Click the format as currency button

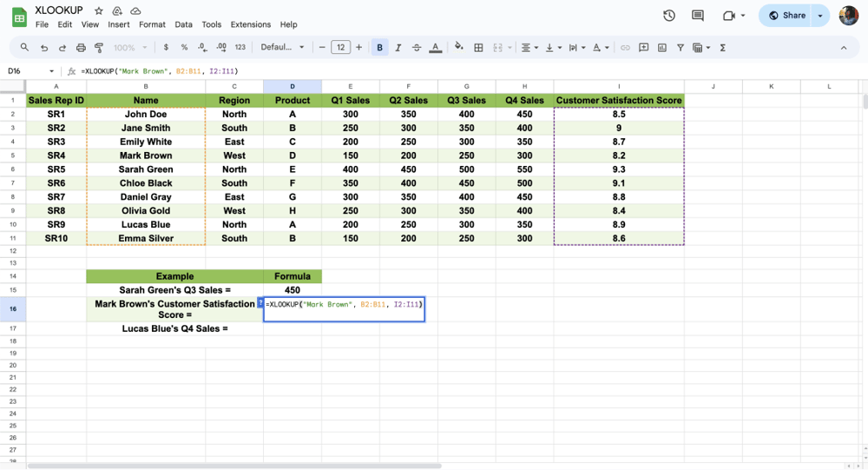[x=166, y=48]
